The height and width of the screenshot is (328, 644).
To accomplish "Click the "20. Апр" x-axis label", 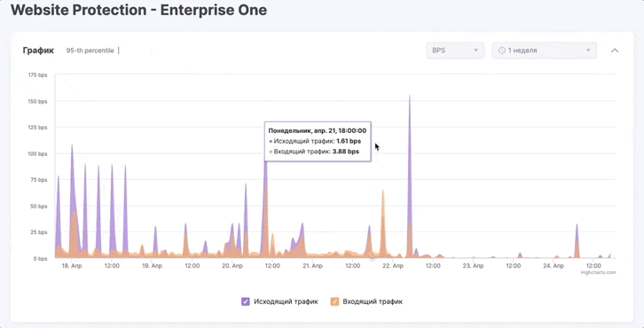I will 232,266.
